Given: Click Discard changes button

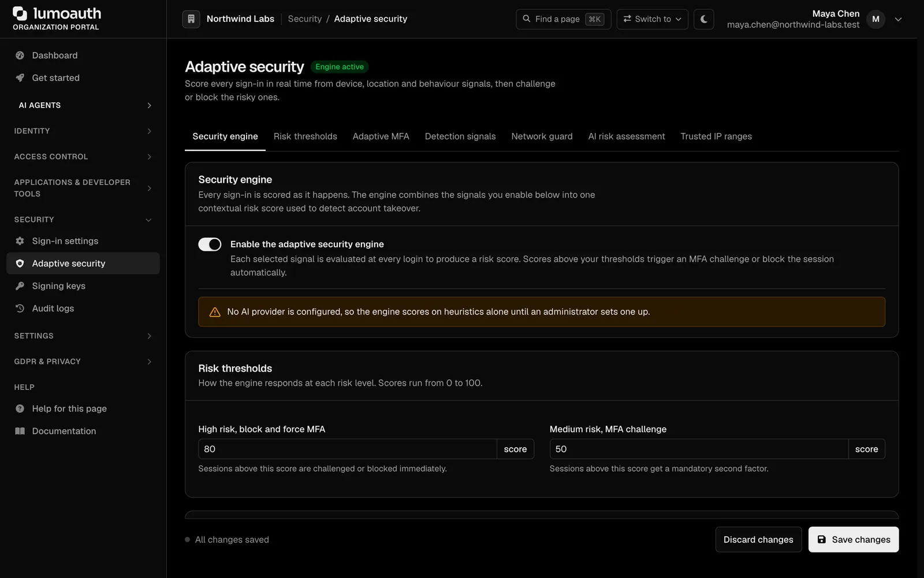Looking at the screenshot, I should 758,539.
